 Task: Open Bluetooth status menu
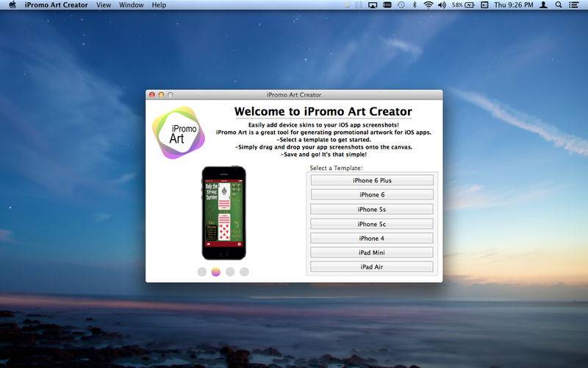click(x=415, y=5)
